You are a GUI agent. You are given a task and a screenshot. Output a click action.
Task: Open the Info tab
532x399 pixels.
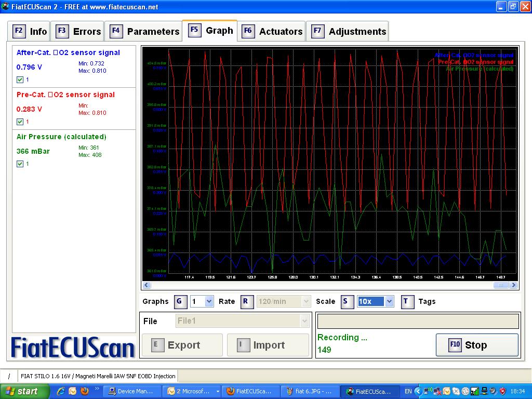tap(29, 31)
